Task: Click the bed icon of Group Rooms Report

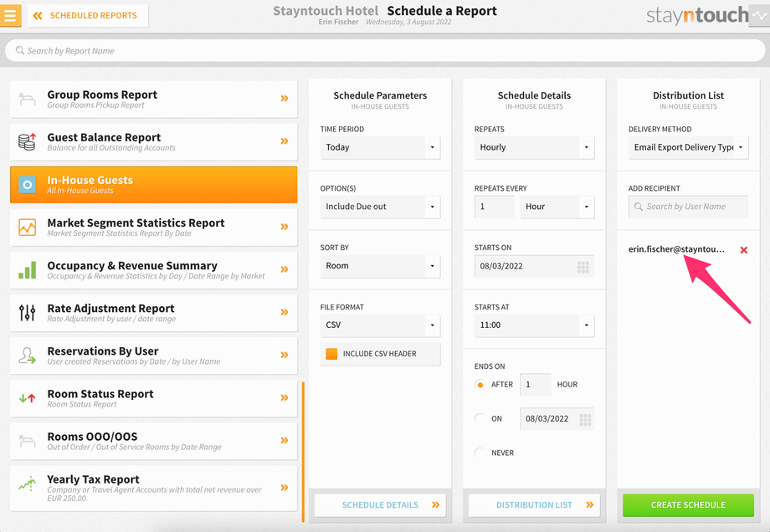Action: [28, 99]
